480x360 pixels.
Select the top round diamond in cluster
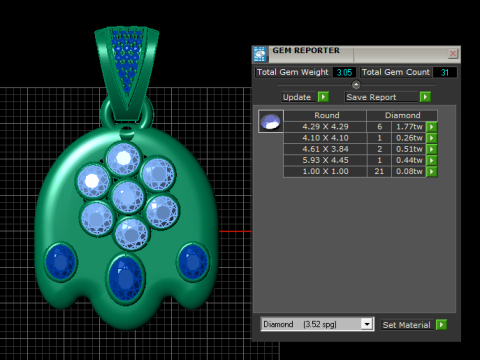tap(123, 159)
